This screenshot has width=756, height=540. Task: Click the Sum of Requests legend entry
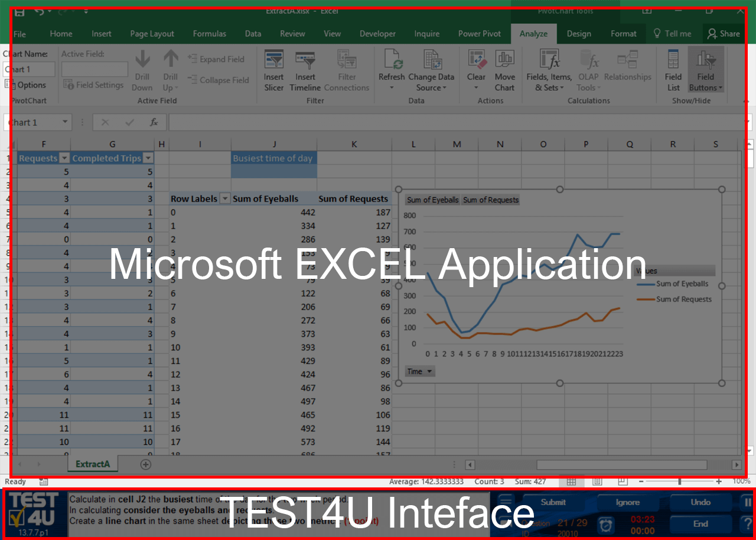pyautogui.click(x=675, y=299)
